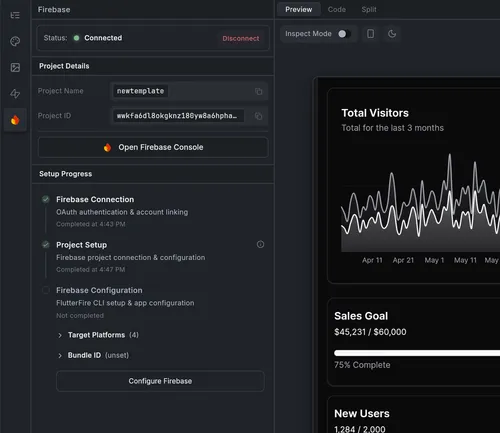Click 'Completed at 4:47 PM' text
The width and height of the screenshot is (500, 433).
91,269
